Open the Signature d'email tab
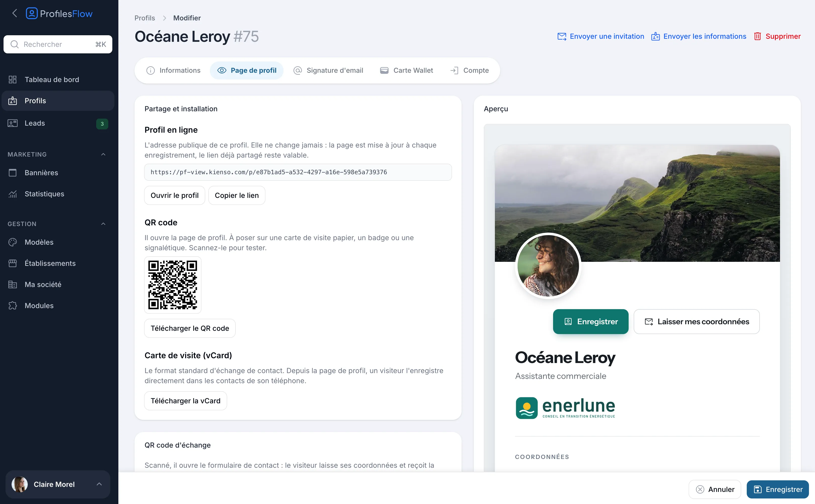Screen dimensions: 815x504 click(328, 70)
